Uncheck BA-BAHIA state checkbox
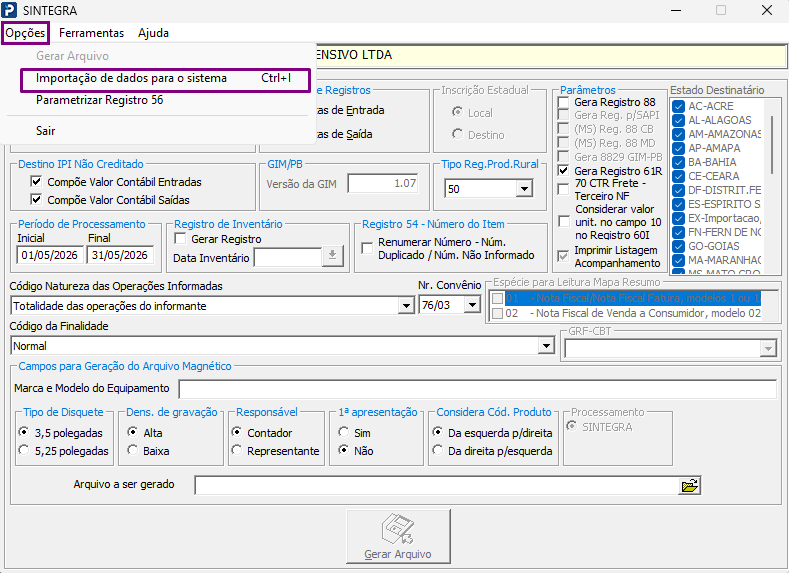Viewport: 789px width, 573px height. 678,162
